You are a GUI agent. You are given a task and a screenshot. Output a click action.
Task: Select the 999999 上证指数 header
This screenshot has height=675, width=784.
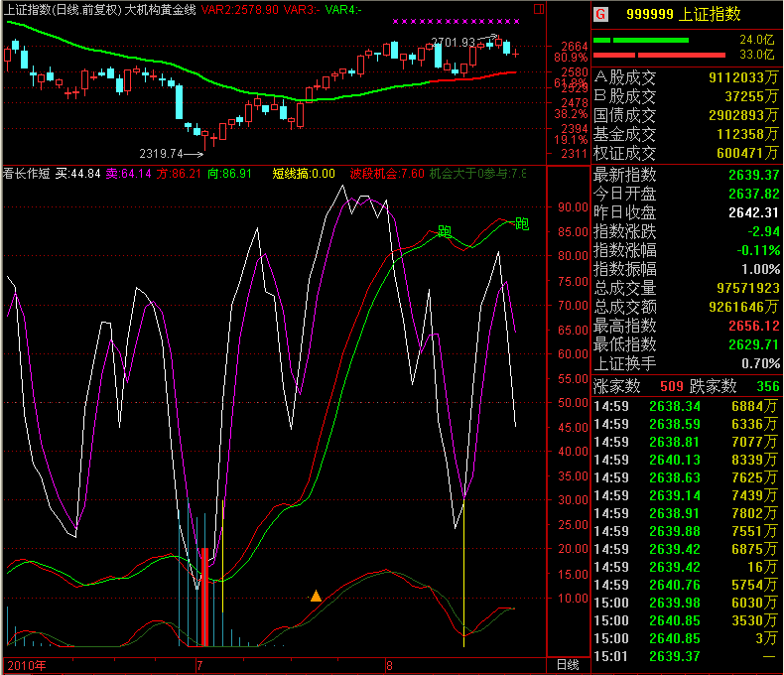683,16
